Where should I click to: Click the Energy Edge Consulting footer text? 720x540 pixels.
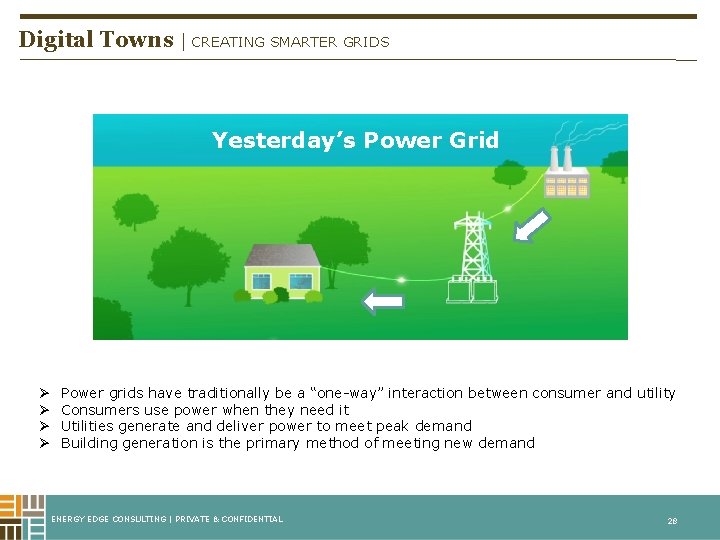tap(167, 519)
